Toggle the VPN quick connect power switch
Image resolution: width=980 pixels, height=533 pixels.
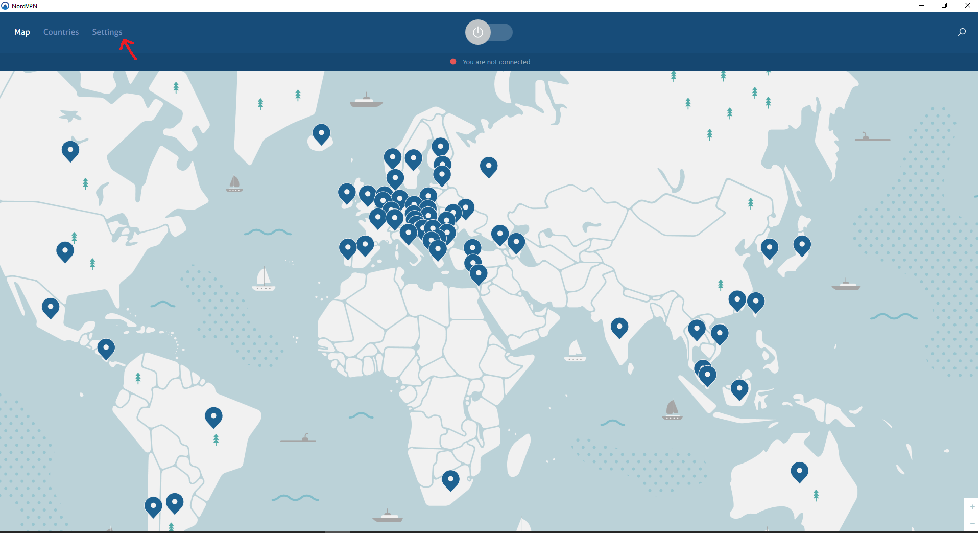point(489,32)
